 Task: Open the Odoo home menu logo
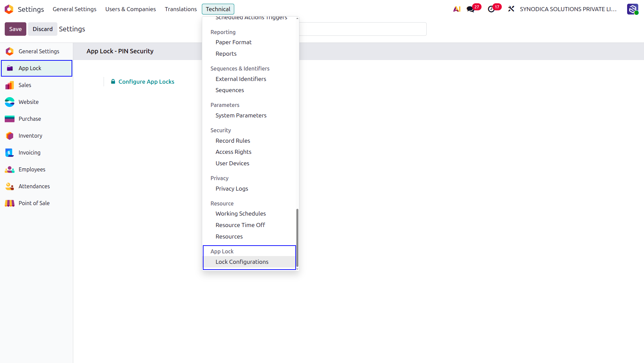pyautogui.click(x=9, y=9)
